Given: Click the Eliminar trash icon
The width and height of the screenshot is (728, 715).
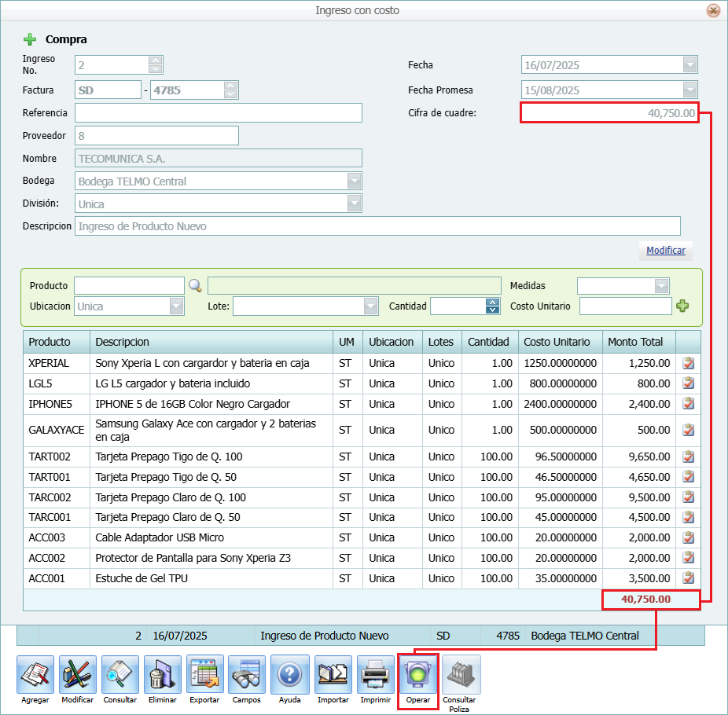Looking at the screenshot, I should pyautogui.click(x=162, y=675).
